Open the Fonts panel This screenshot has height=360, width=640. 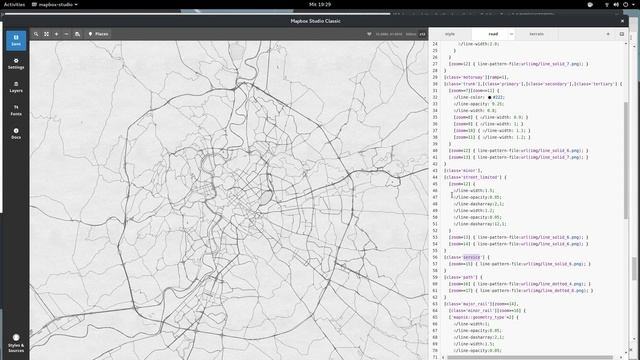tap(16, 110)
